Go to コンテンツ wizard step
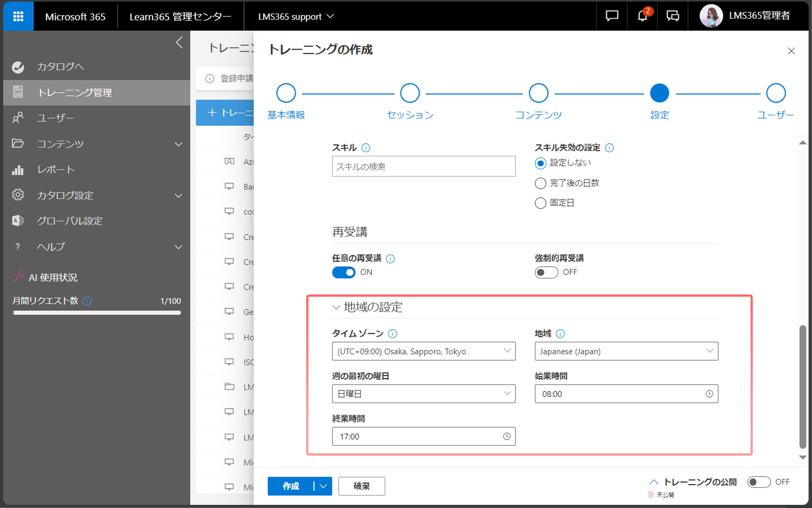The width and height of the screenshot is (812, 508). [539, 93]
